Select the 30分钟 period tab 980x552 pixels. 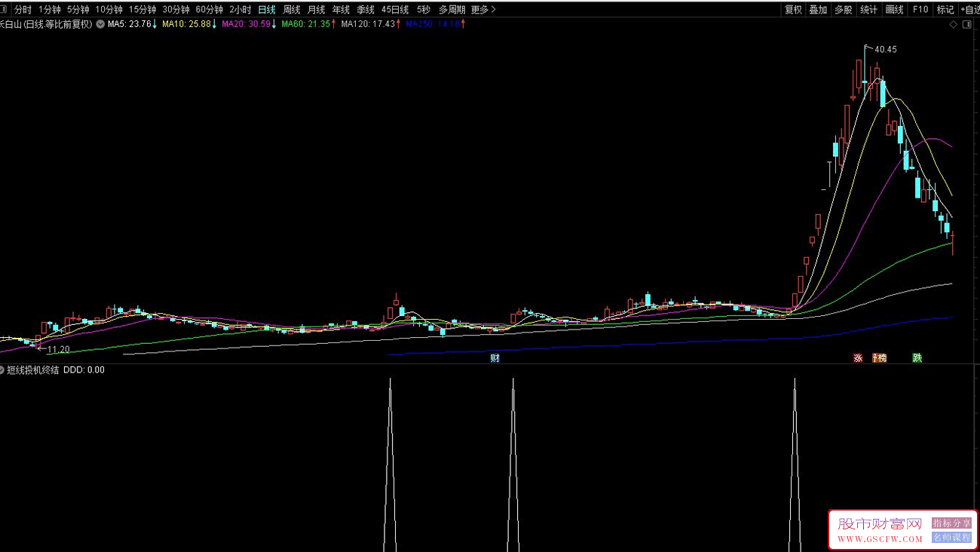(x=176, y=10)
